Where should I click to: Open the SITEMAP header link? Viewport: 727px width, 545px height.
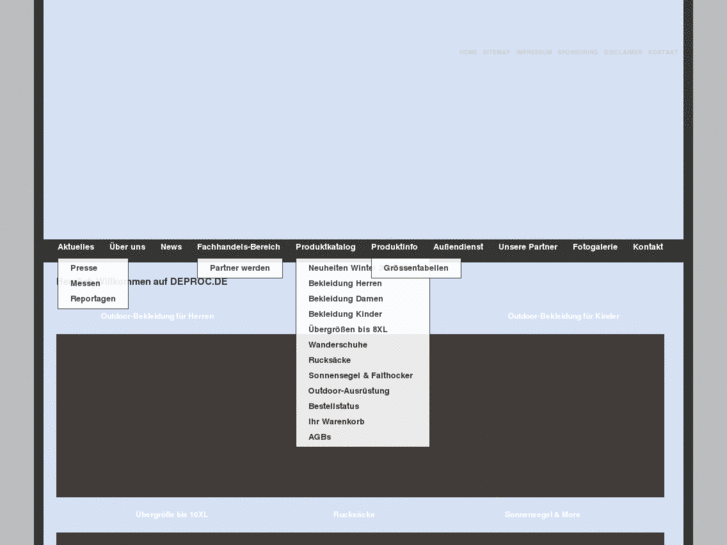click(496, 52)
